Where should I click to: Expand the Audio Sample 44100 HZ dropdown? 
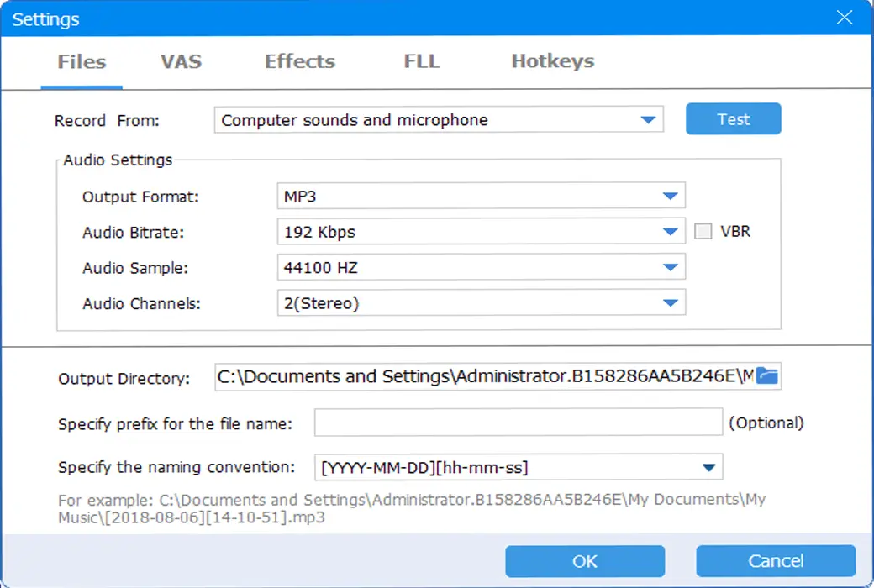(481, 267)
